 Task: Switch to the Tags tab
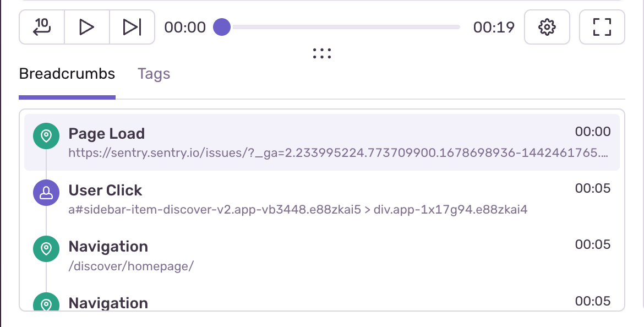pos(154,73)
